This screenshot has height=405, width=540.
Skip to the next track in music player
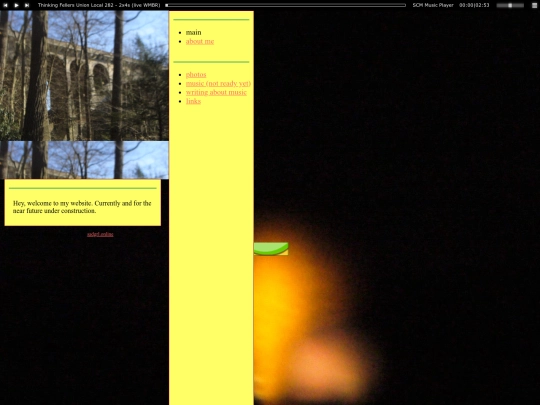(27, 5)
